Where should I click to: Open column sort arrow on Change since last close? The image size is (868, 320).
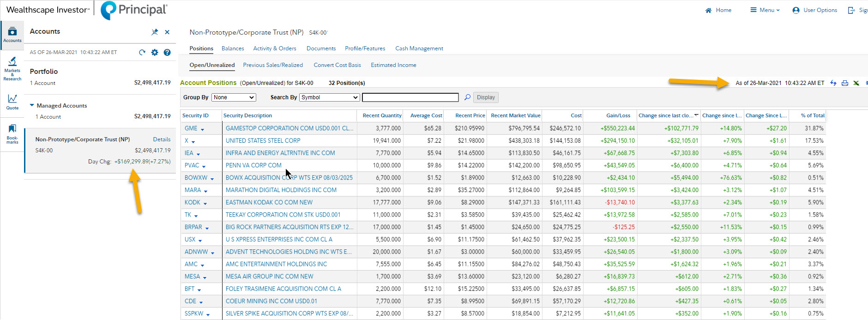696,115
